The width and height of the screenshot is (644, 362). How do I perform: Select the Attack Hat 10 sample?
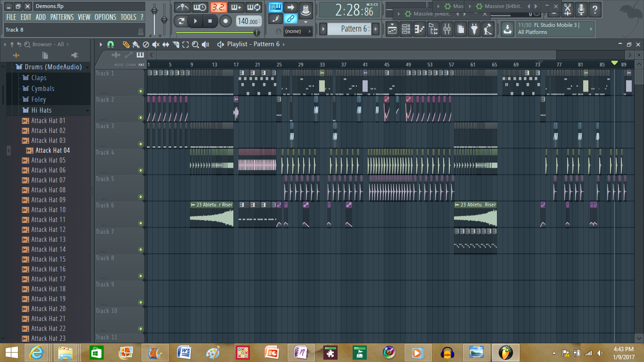pos(48,210)
